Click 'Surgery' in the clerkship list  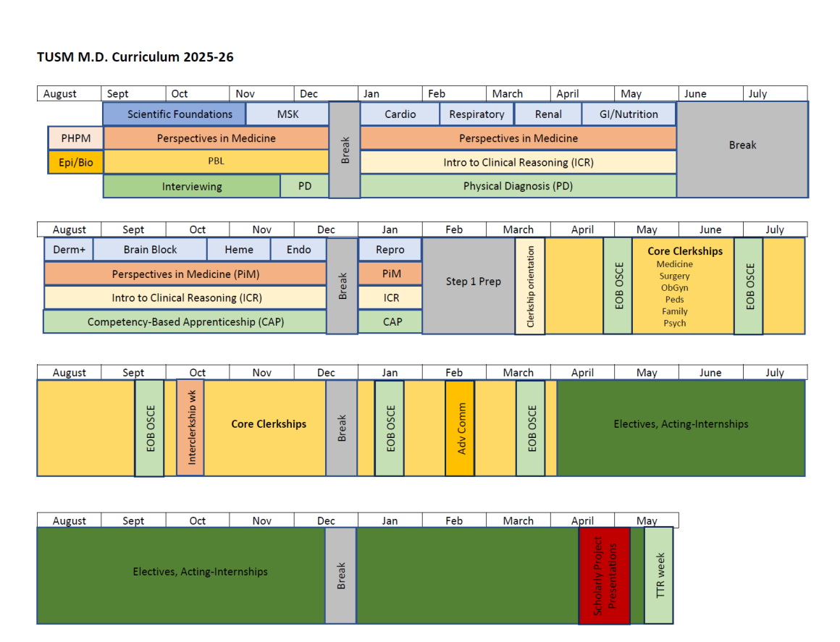coord(674,276)
